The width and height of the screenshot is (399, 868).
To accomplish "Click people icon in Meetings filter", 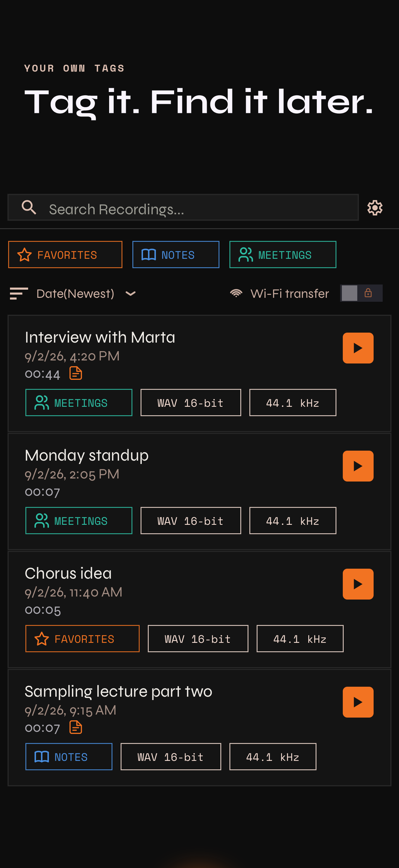I will [245, 255].
